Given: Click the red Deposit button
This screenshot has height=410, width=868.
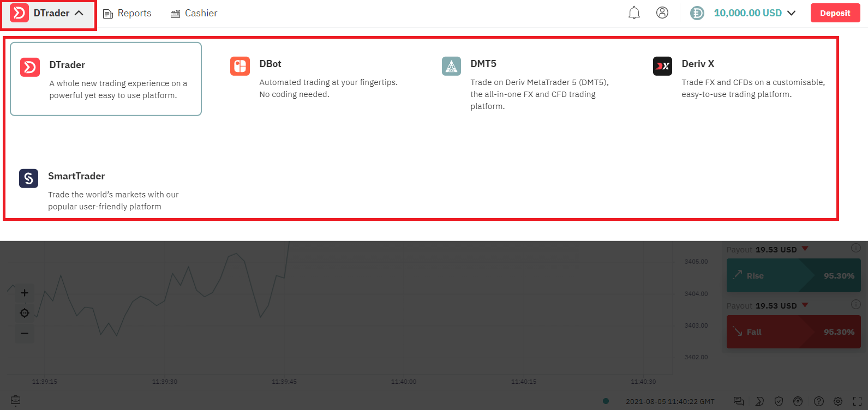Looking at the screenshot, I should 835,13.
